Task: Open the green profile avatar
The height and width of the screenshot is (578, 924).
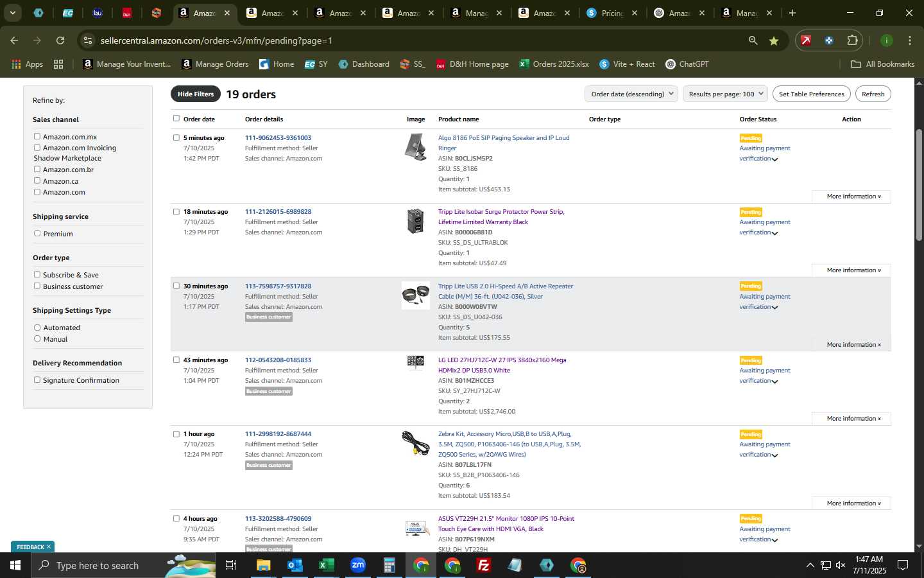Action: coord(886,40)
